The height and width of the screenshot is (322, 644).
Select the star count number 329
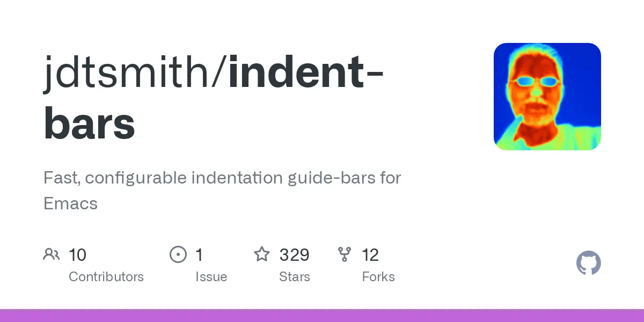click(294, 255)
